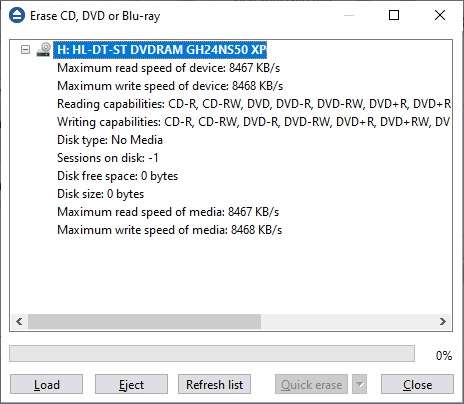Open the Quick erase dropdown arrow
This screenshot has width=464, height=404.
point(359,384)
